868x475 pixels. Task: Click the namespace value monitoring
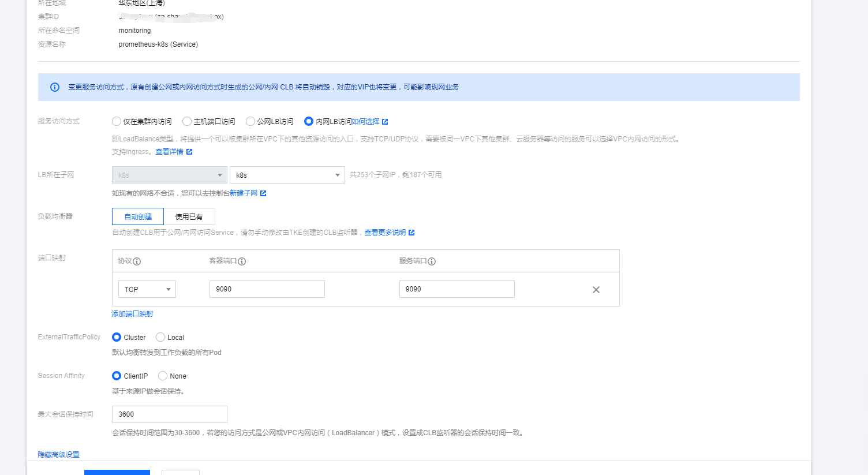(134, 31)
